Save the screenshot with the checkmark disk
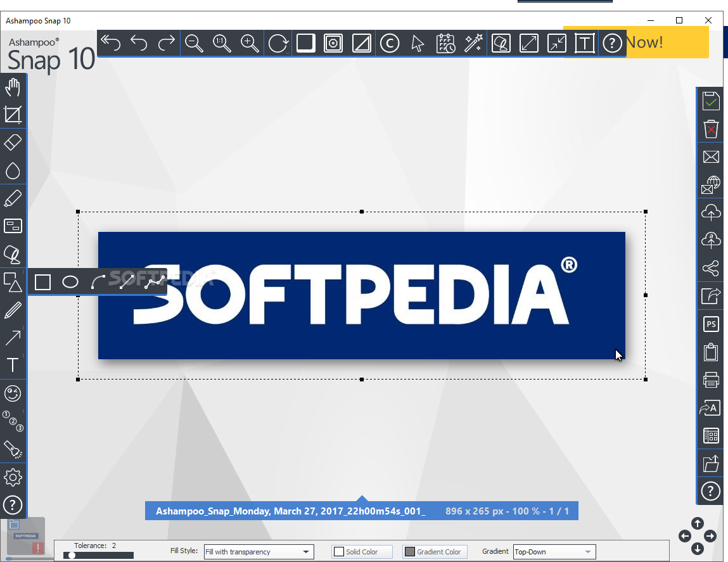The image size is (728, 562). [711, 101]
